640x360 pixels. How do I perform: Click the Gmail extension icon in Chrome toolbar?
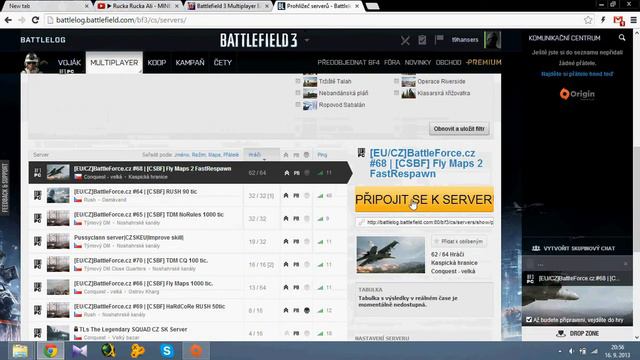(x=618, y=20)
